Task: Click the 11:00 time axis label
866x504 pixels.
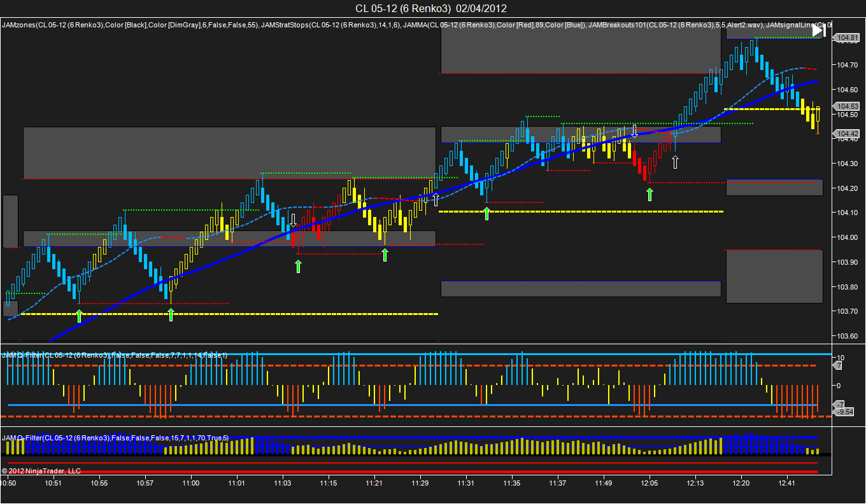Action: (190, 484)
